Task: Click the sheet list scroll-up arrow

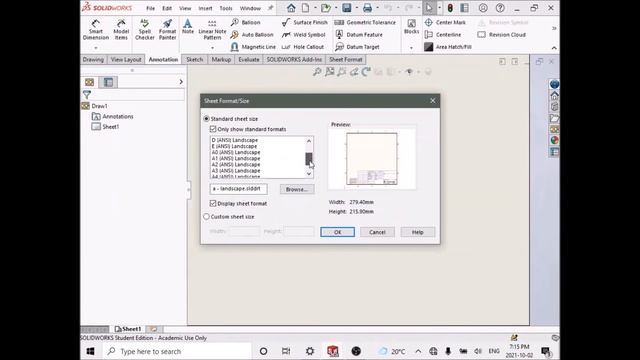Action: [309, 141]
